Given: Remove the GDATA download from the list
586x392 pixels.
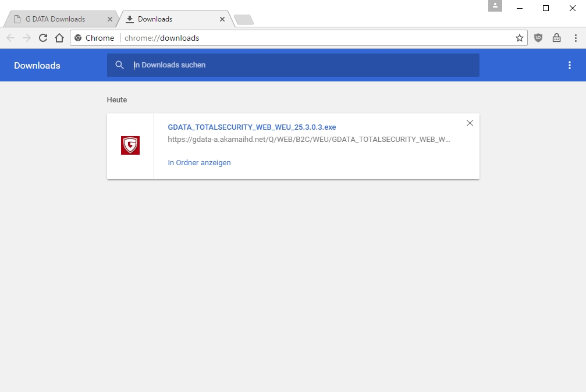Looking at the screenshot, I should tap(470, 123).
